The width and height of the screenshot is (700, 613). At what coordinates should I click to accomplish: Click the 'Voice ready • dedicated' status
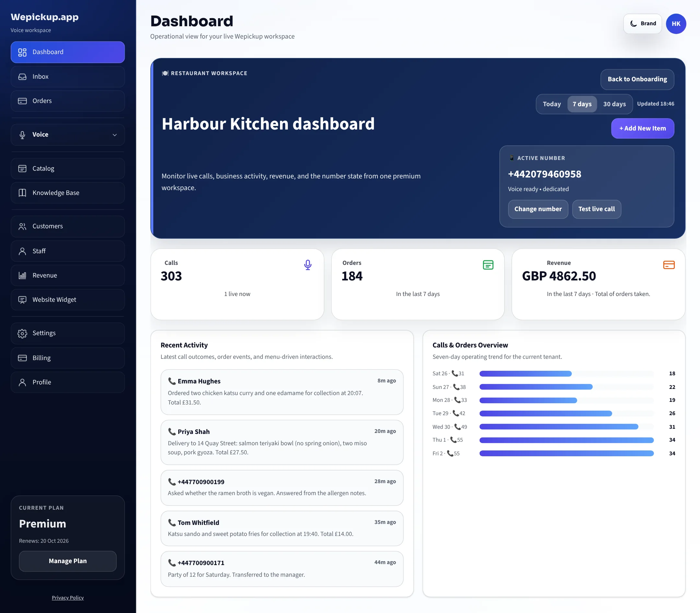click(538, 189)
